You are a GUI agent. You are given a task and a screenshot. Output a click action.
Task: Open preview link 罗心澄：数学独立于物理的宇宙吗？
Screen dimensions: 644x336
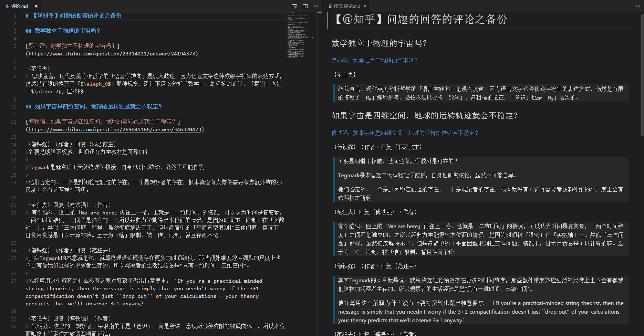tap(375, 61)
